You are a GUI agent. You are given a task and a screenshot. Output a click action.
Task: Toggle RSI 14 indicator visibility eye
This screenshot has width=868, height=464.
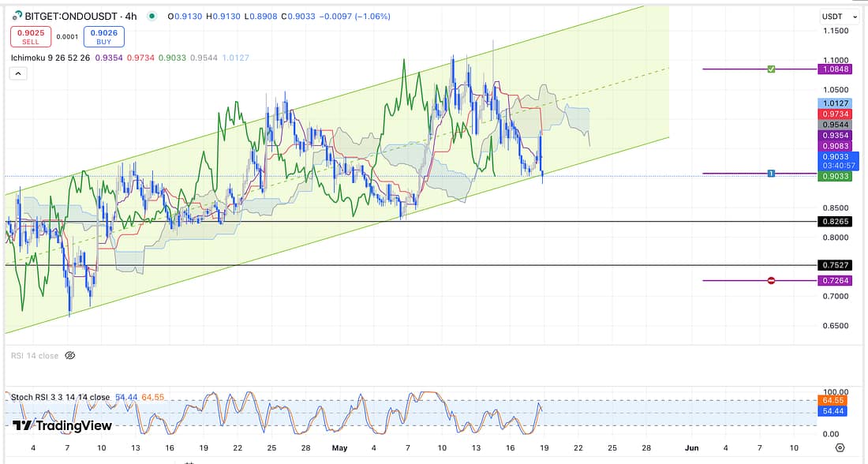(x=69, y=356)
